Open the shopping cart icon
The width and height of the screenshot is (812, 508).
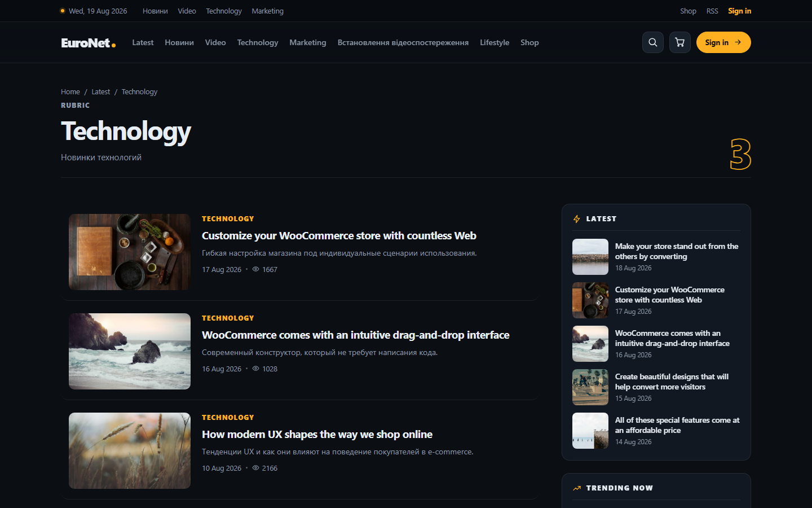coord(680,42)
